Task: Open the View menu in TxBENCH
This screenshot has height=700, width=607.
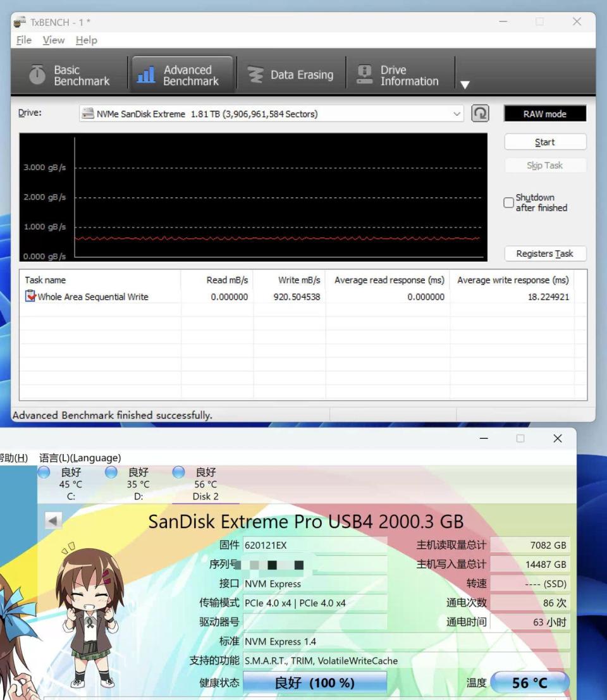Action: tap(54, 40)
